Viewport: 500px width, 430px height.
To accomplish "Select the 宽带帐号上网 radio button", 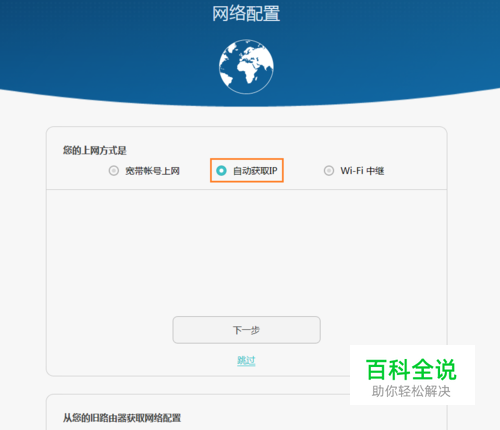I will tap(114, 171).
